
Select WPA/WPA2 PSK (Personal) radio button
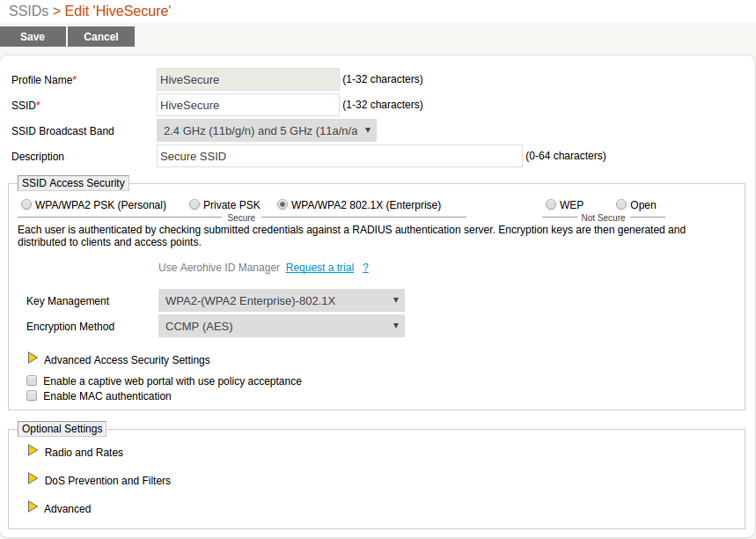(x=25, y=204)
